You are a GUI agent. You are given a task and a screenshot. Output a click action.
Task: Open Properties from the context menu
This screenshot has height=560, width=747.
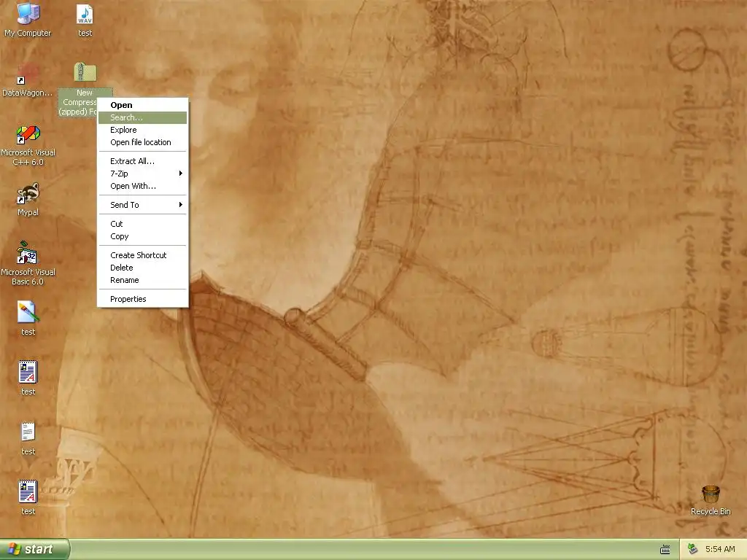click(x=142, y=299)
